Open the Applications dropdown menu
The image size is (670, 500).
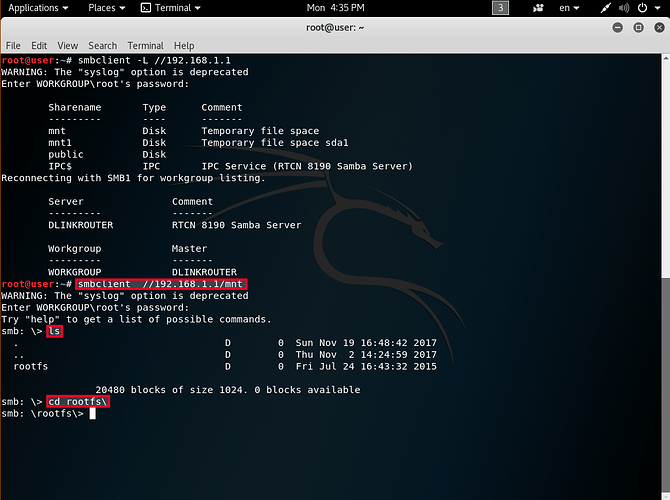pyautogui.click(x=37, y=8)
